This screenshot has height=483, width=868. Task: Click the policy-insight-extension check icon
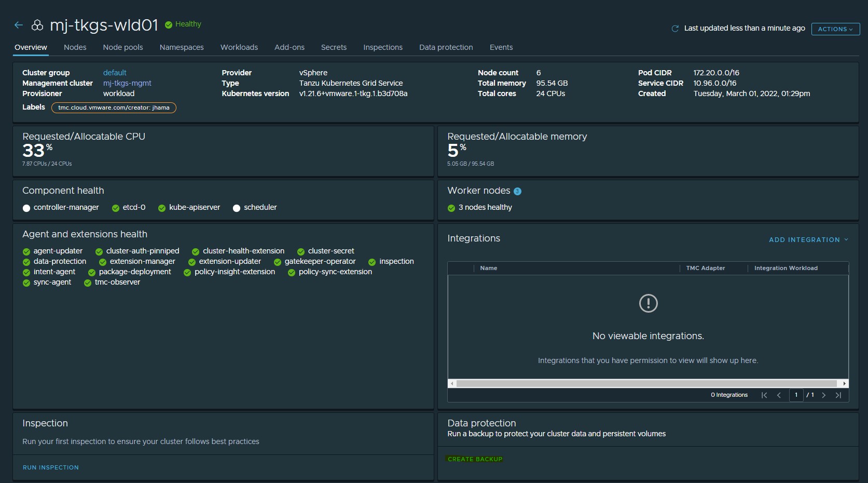pos(187,273)
